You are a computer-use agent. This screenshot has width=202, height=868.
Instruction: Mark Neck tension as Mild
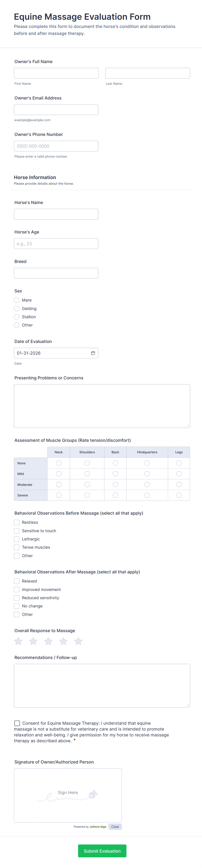pos(59,474)
